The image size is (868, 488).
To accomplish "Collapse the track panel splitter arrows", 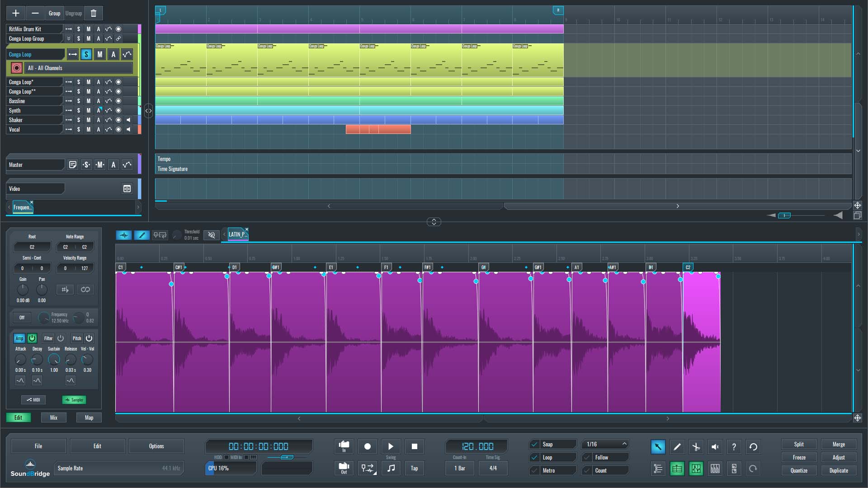I will click(x=148, y=111).
